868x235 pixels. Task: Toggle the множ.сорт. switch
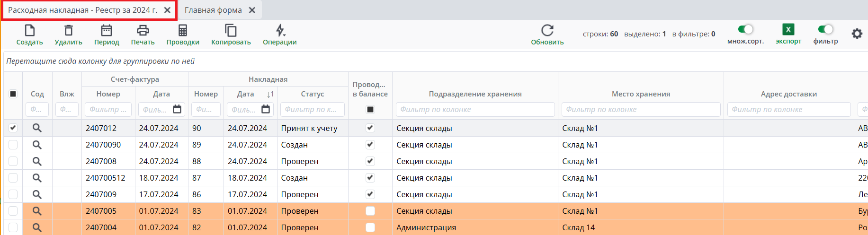pyautogui.click(x=745, y=29)
